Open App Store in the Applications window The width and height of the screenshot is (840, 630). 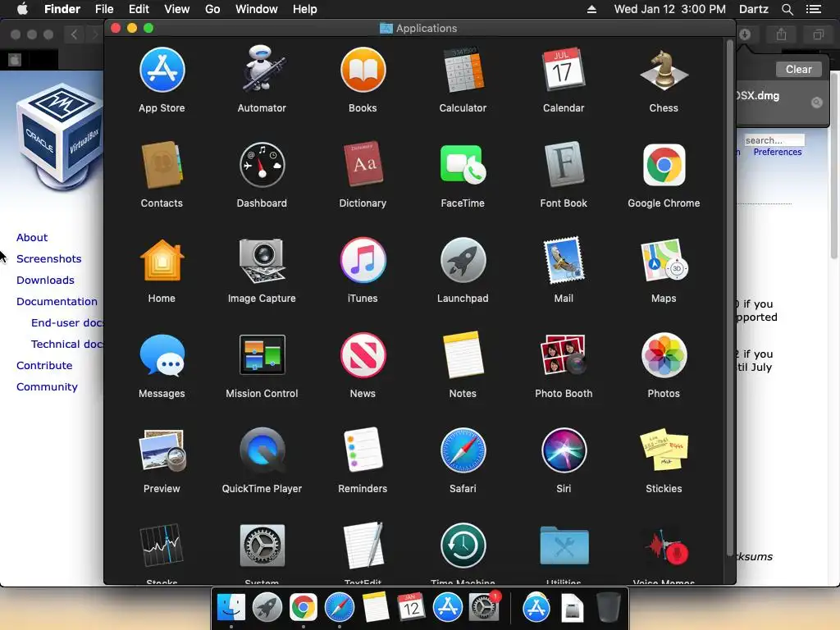(x=162, y=71)
